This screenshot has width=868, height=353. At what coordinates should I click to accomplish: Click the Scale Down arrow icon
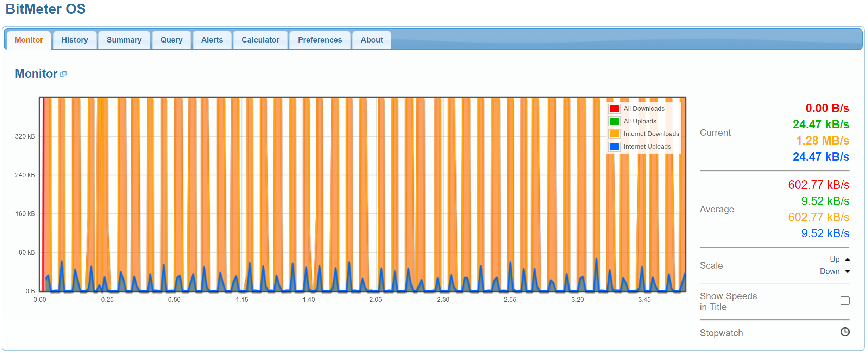click(x=848, y=271)
